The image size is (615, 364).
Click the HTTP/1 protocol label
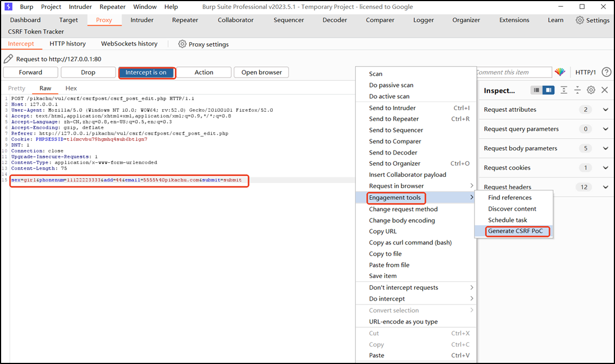click(x=586, y=72)
